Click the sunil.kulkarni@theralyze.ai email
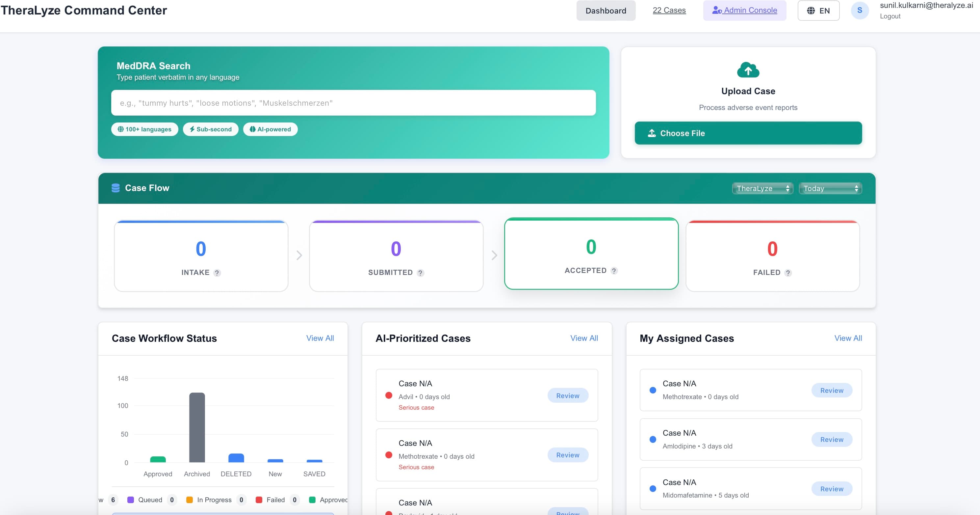980x515 pixels. click(x=926, y=5)
